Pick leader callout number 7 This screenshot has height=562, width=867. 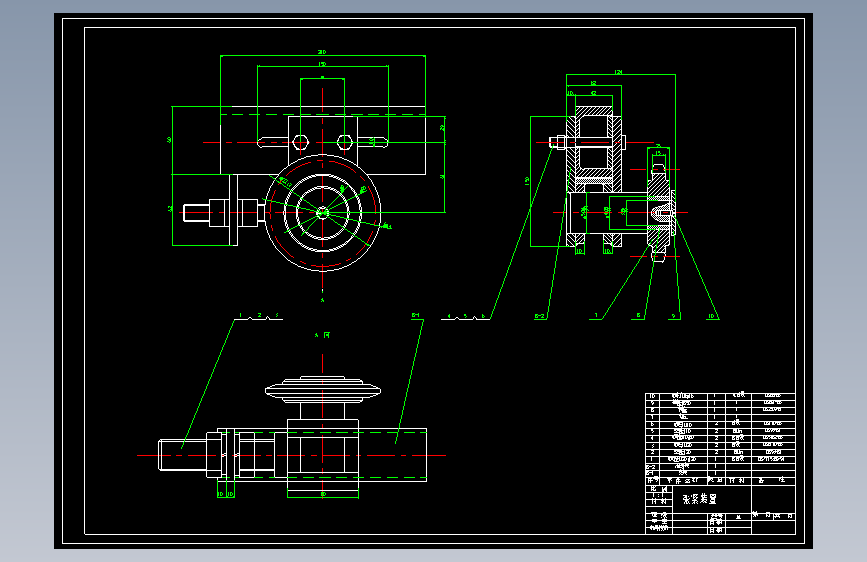tap(596, 316)
